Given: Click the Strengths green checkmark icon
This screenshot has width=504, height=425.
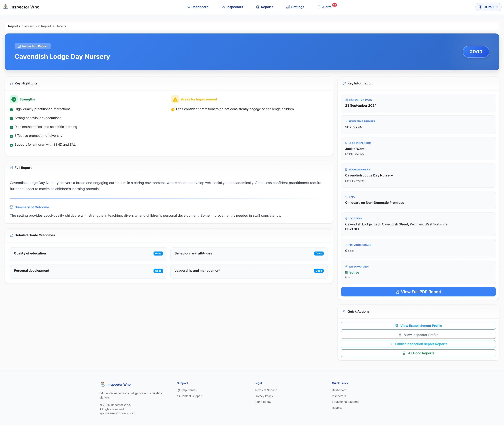Looking at the screenshot, I should pyautogui.click(x=14, y=99).
